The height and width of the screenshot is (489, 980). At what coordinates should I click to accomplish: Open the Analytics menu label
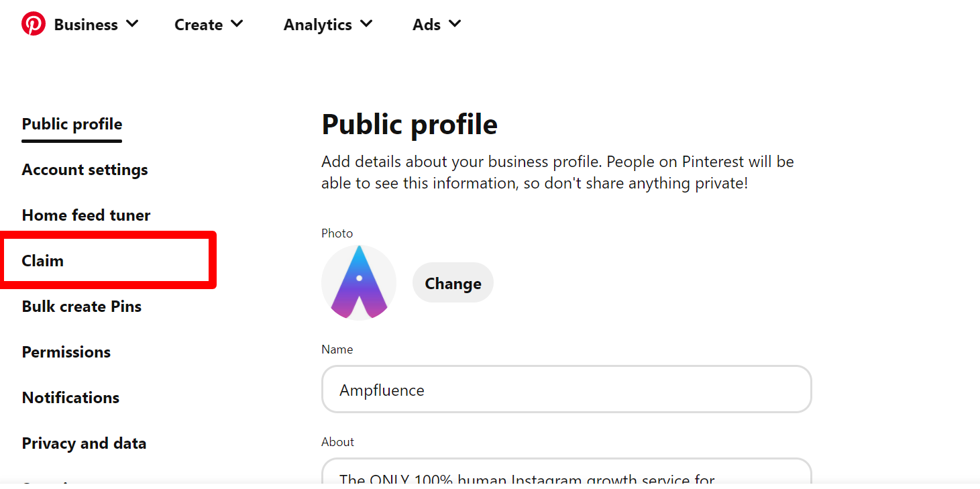(x=317, y=25)
